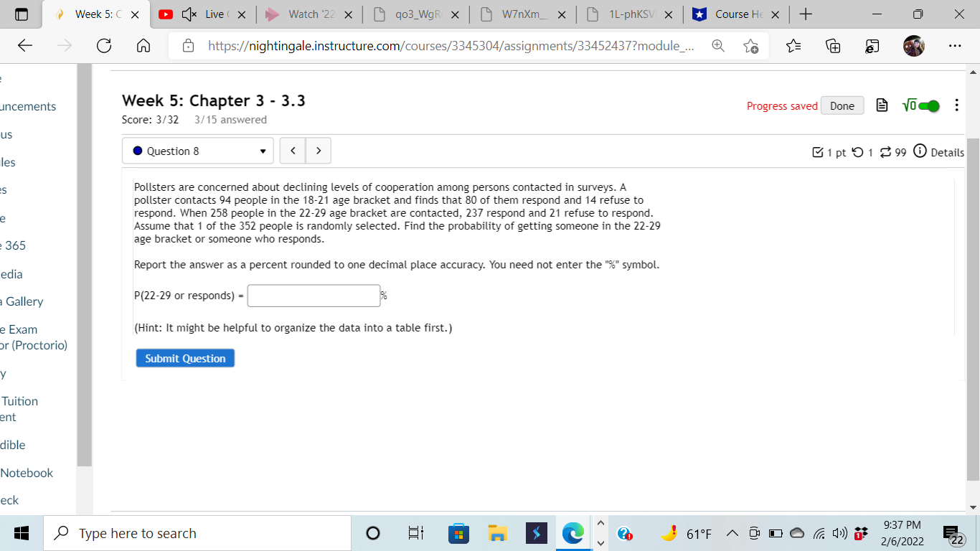
Task: Click the page vertical scrollbar
Action: 973,309
